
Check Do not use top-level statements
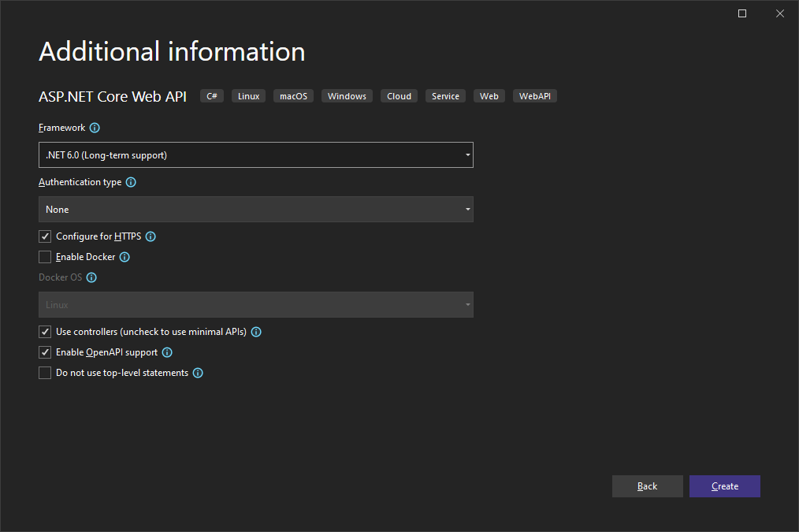[45, 372]
